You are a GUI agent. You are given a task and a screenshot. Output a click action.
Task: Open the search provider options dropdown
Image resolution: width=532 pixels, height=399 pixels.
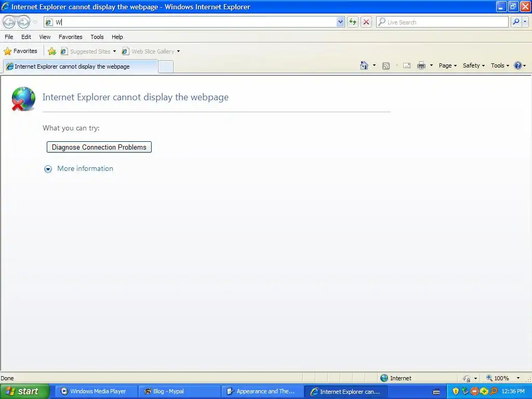click(525, 22)
